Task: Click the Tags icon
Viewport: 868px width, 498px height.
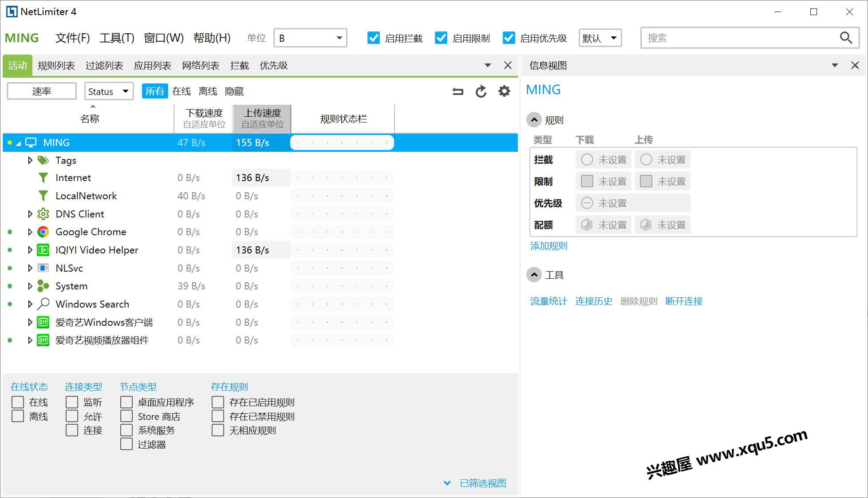Action: (x=43, y=160)
